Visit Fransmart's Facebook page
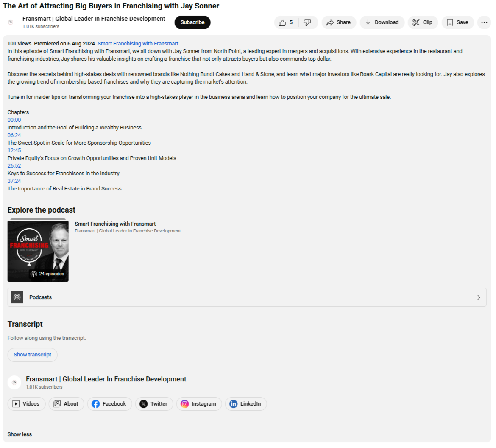This screenshot has width=496, height=448. [x=109, y=404]
